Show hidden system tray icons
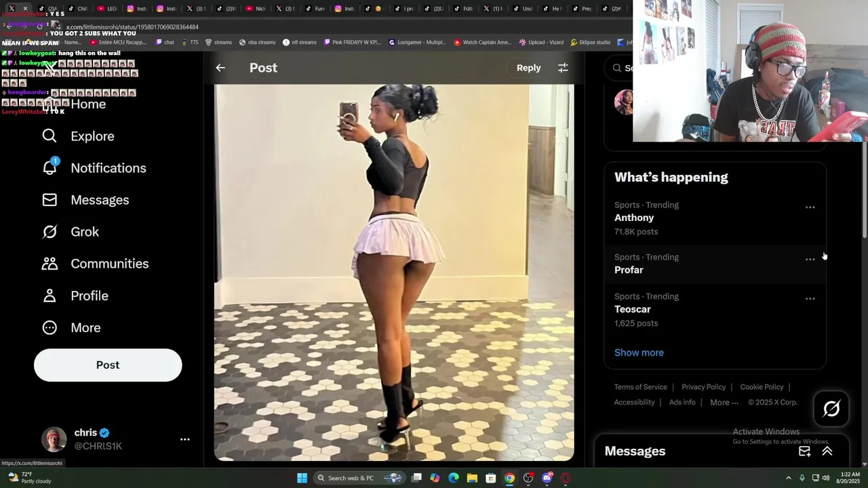The image size is (868, 488). tap(789, 478)
